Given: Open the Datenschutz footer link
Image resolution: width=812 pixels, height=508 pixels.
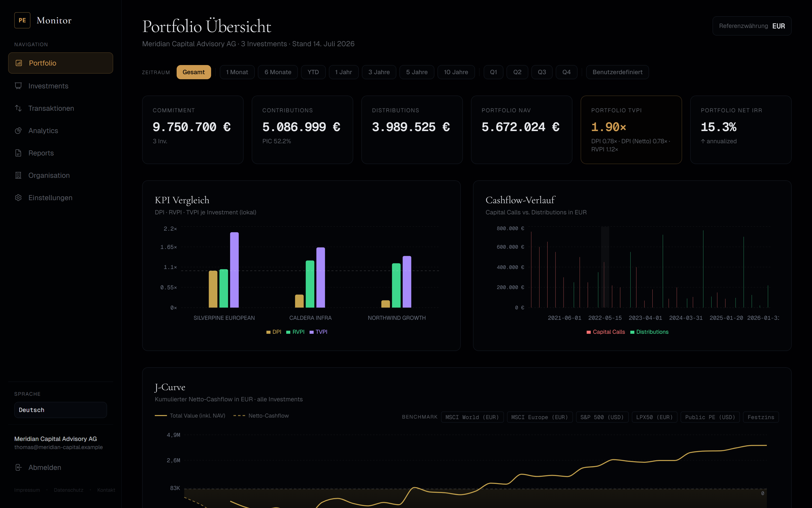Looking at the screenshot, I should coord(69,490).
